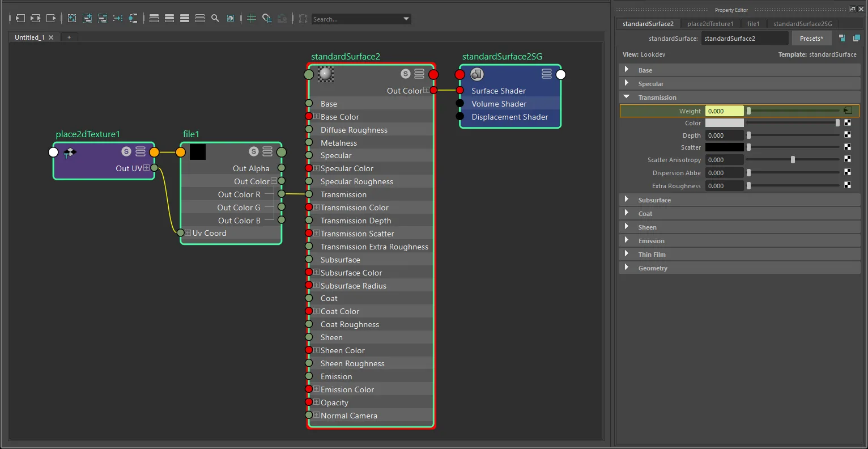Click view mode icon on standardSurface2 node
868x449 pixels.
click(419, 74)
